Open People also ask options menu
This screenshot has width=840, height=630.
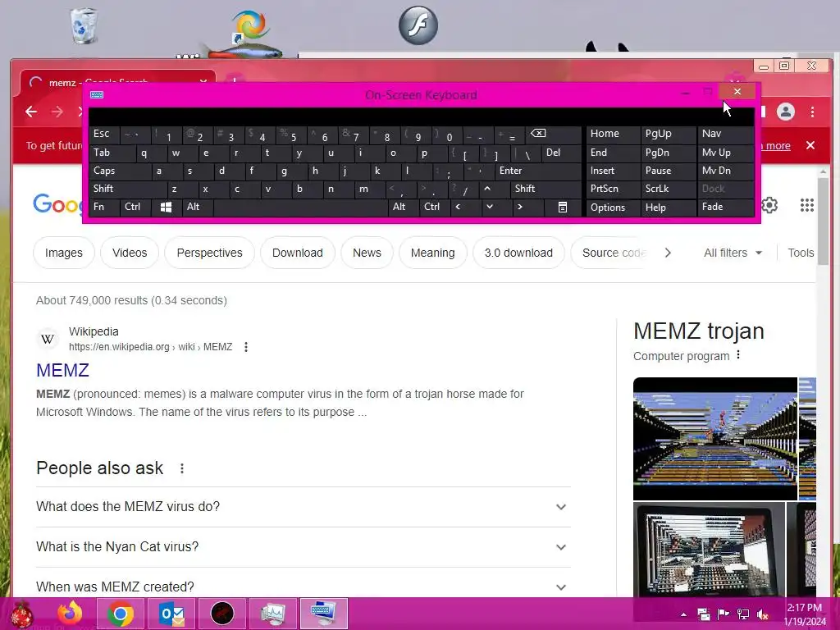pyautogui.click(x=182, y=468)
